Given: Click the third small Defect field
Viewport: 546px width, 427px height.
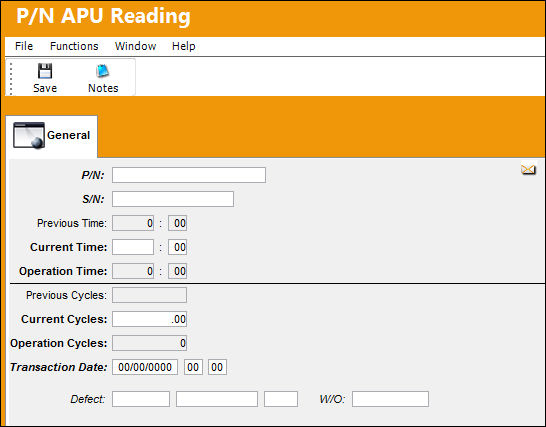Looking at the screenshot, I should pos(281,399).
